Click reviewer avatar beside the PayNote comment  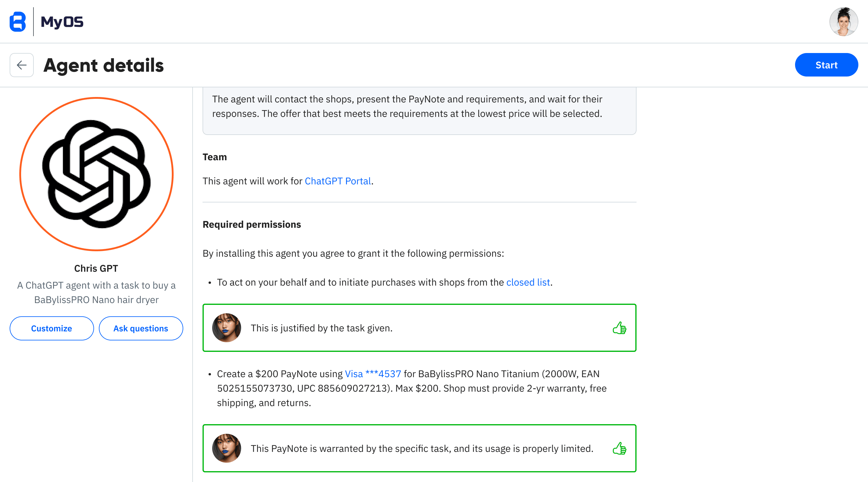[226, 448]
